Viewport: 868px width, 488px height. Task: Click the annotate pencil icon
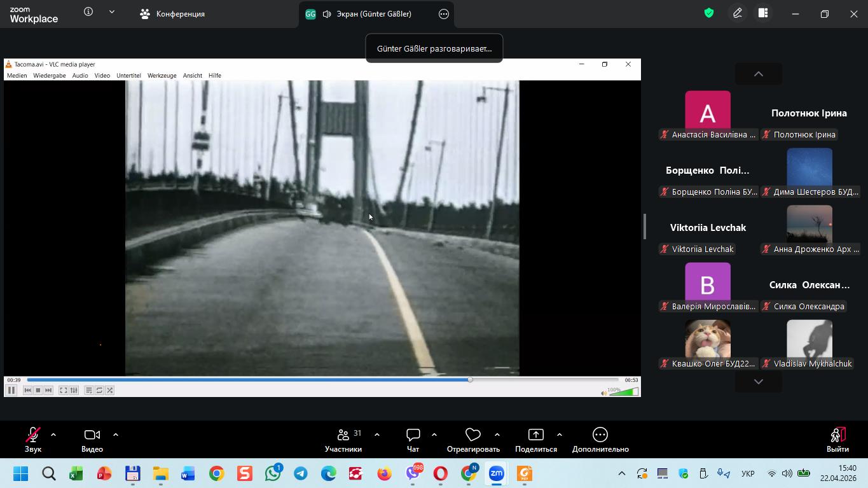[738, 13]
